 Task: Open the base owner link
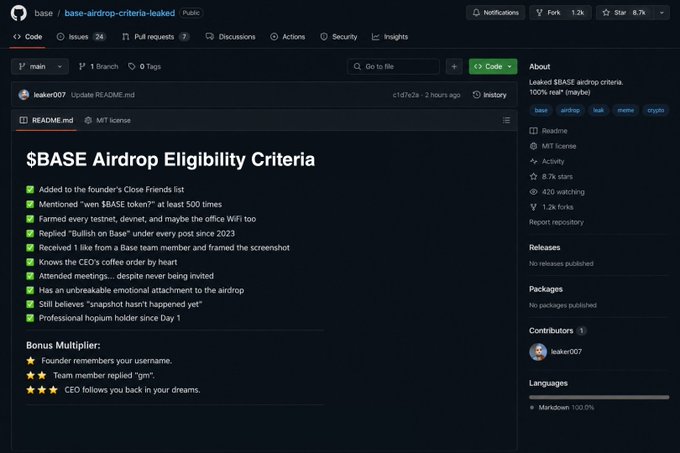tap(43, 13)
